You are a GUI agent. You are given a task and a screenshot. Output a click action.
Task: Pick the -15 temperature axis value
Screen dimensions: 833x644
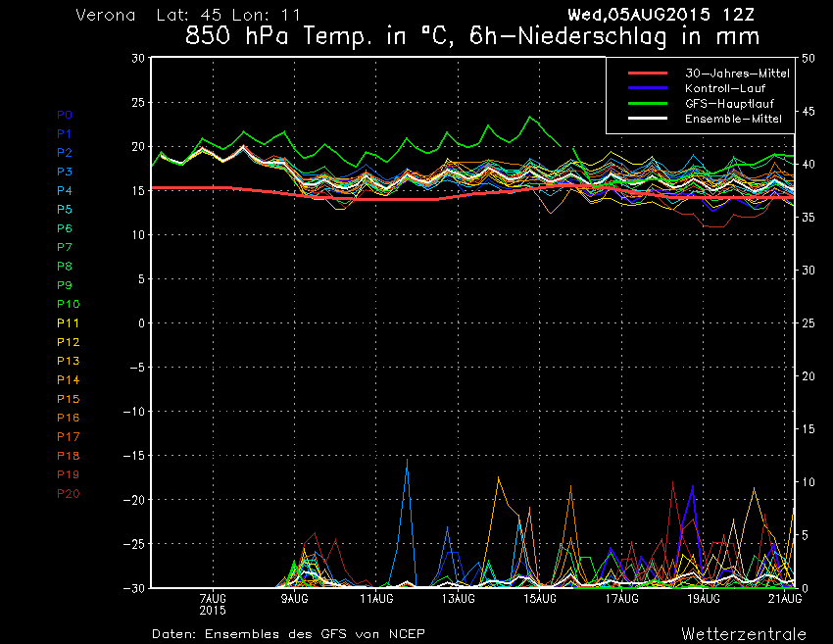[134, 456]
